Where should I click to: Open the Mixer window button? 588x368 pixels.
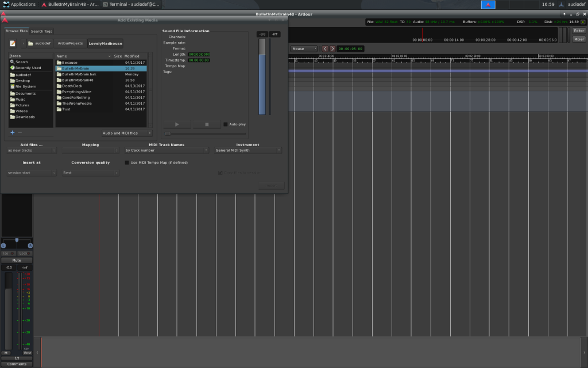579,40
